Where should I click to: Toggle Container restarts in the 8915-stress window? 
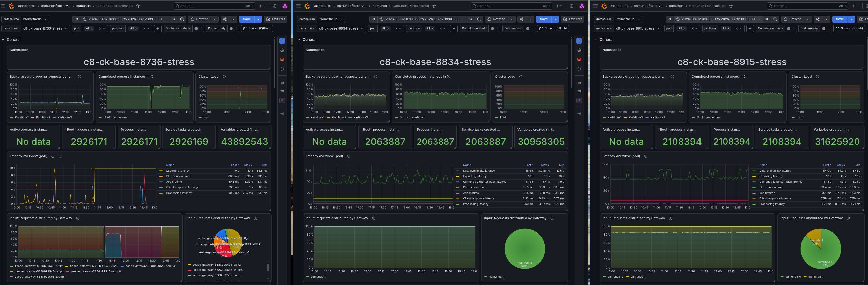pos(790,28)
